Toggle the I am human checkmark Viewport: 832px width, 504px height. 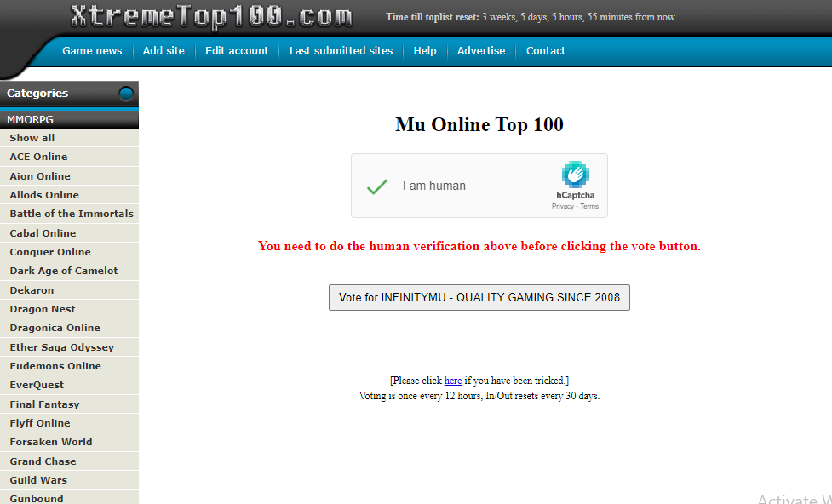coord(377,186)
